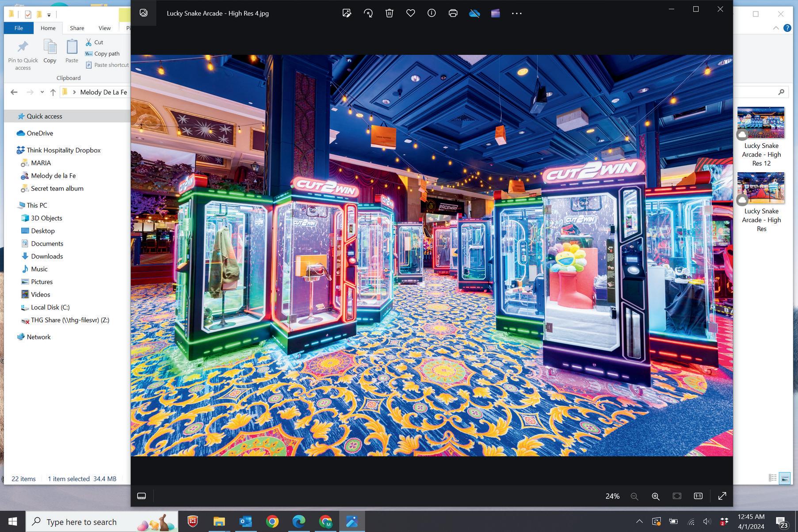Click the 24% zoom percentage value
The width and height of the screenshot is (798, 532).
click(x=612, y=496)
